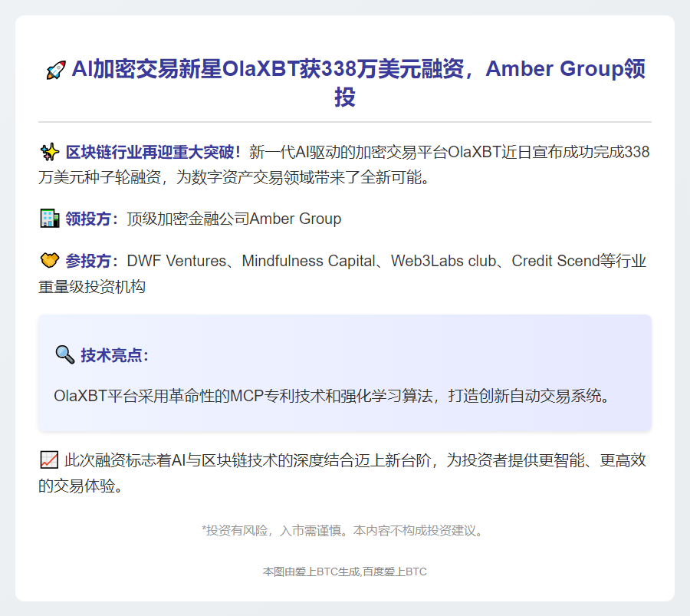Click the sentence about OlaXBT平台采用革命性的MCP专利技术
The height and width of the screenshot is (616, 690).
click(x=333, y=396)
